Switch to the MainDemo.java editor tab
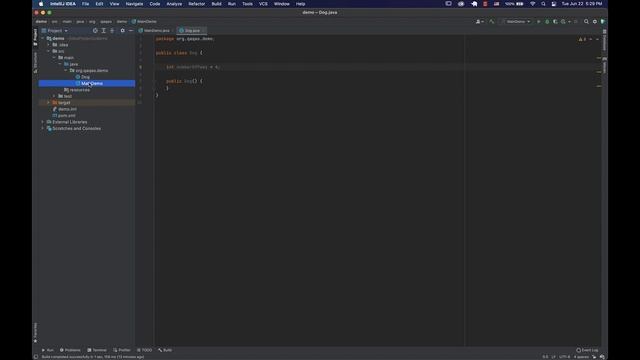The width and height of the screenshot is (640, 360). [x=155, y=31]
